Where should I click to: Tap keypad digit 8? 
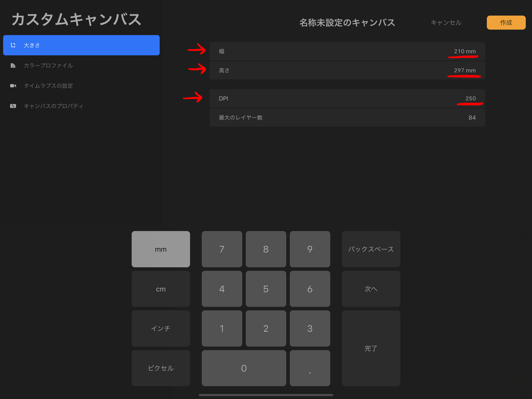[266, 249]
